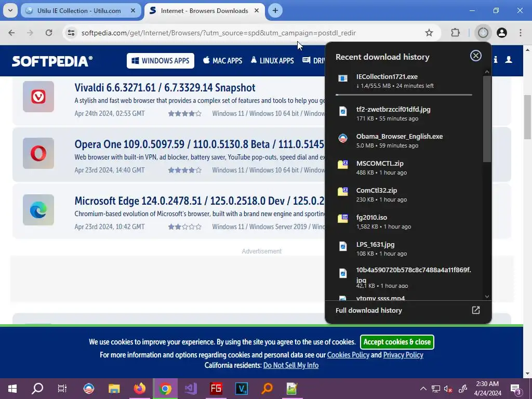Open the Do Not Sell My Info link
532x399 pixels.
[291, 365]
